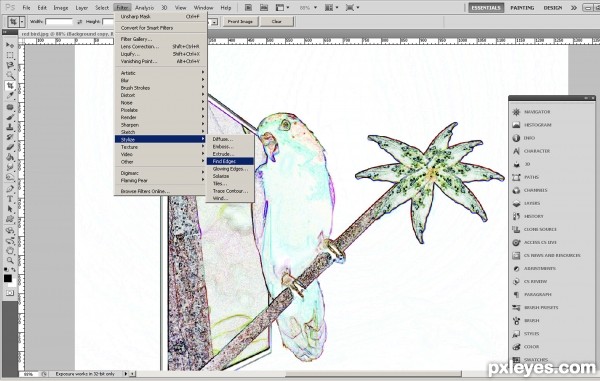The width and height of the screenshot is (600, 381).
Task: Click the Front Image button
Action: pyautogui.click(x=240, y=22)
